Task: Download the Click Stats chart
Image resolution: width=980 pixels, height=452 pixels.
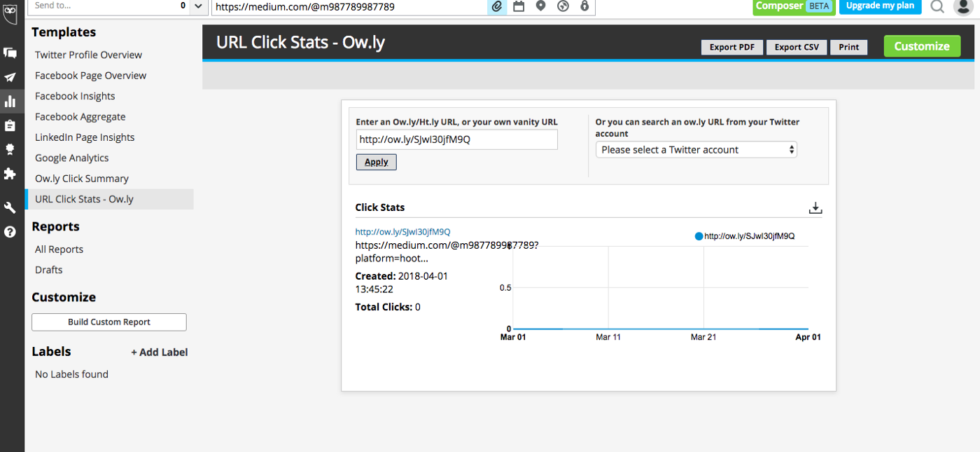Action: 815,207
